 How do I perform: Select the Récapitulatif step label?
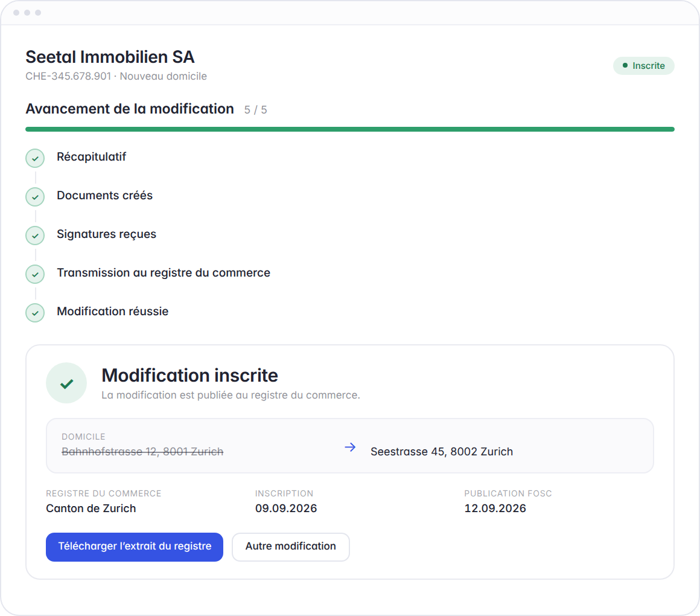tap(92, 157)
